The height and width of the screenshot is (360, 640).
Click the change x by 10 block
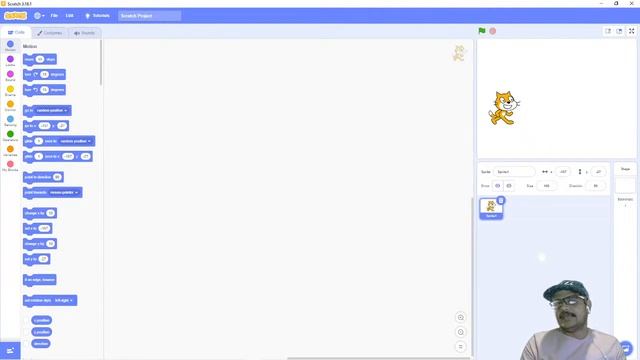(x=40, y=213)
